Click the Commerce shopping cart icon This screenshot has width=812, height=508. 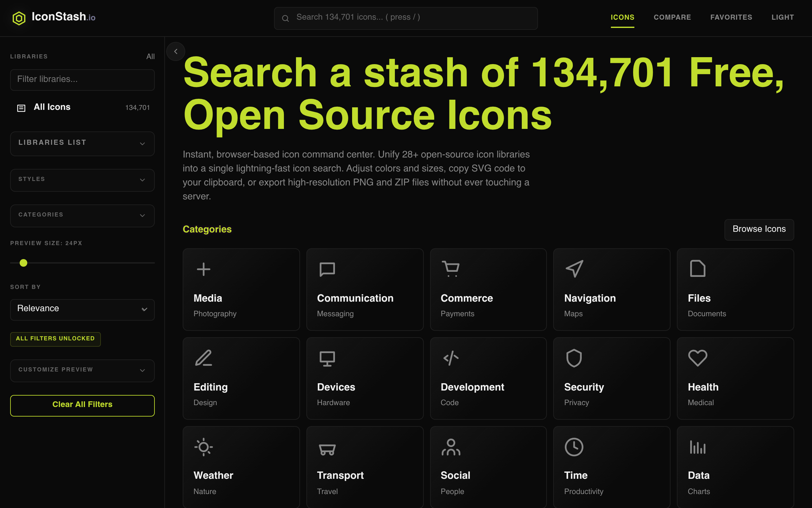(x=451, y=269)
